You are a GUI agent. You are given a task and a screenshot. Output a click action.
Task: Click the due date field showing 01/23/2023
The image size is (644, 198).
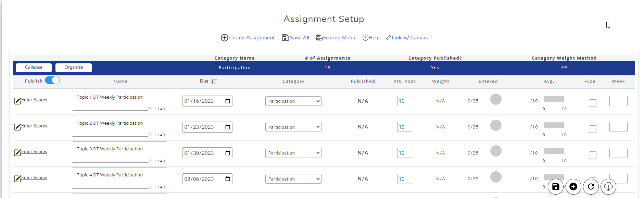tap(207, 127)
